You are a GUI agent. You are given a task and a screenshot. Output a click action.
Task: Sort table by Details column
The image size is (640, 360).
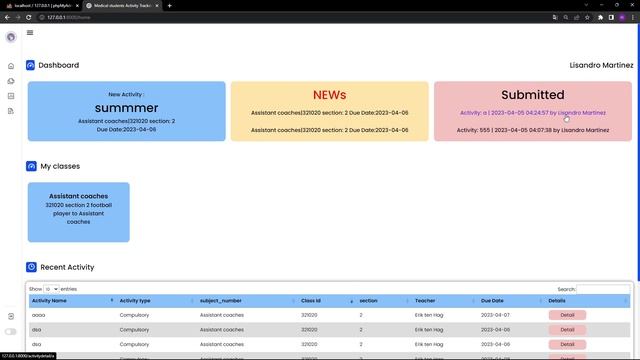click(588, 301)
